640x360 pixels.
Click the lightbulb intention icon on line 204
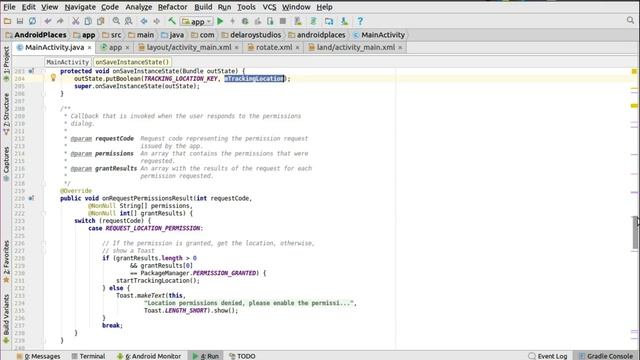point(53,78)
